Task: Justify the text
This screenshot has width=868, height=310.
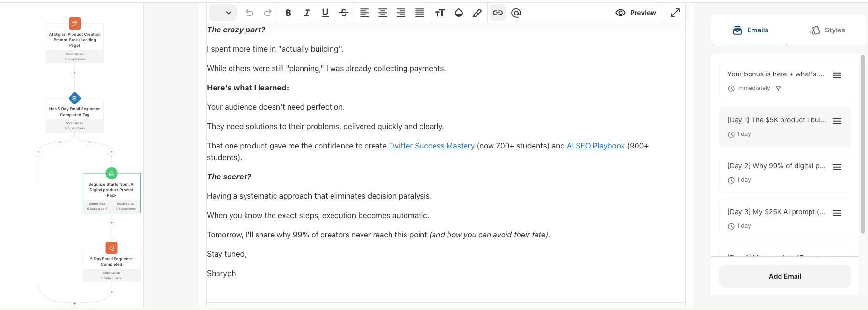Action: (420, 13)
